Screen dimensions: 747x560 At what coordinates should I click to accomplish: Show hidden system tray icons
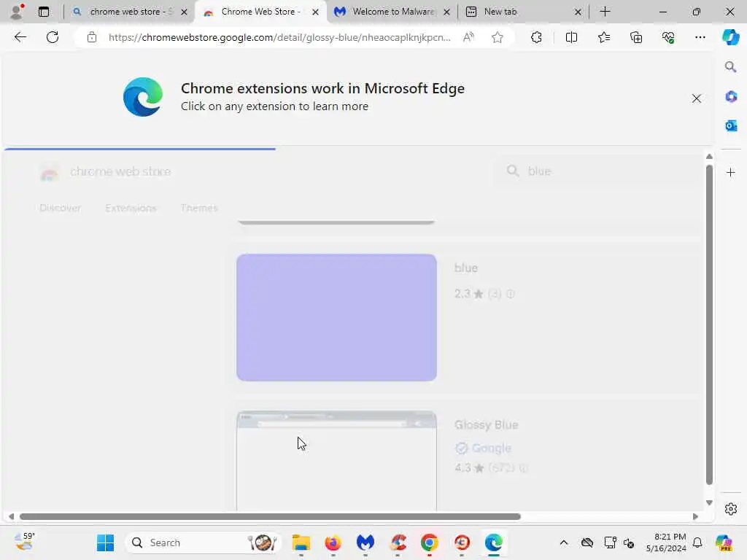pos(564,542)
